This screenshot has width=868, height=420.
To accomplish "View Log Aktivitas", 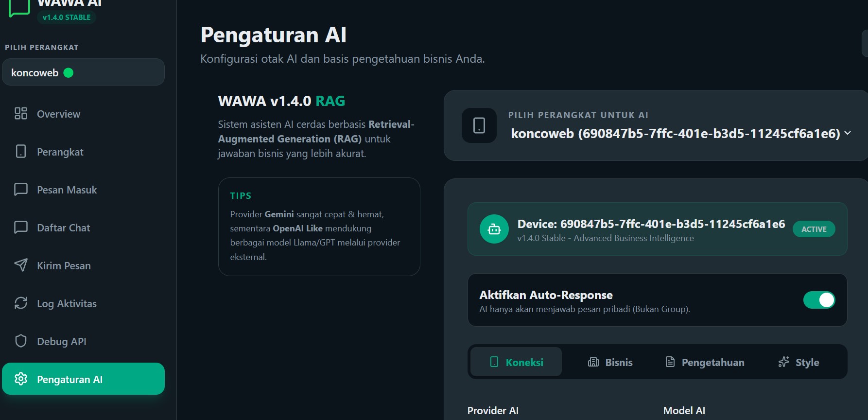I will point(83,303).
